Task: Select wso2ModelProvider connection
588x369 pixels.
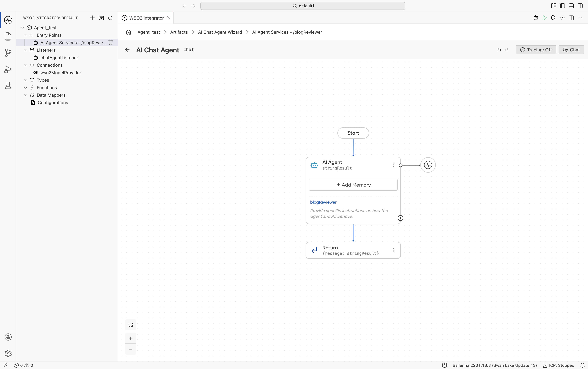Action: click(x=61, y=73)
